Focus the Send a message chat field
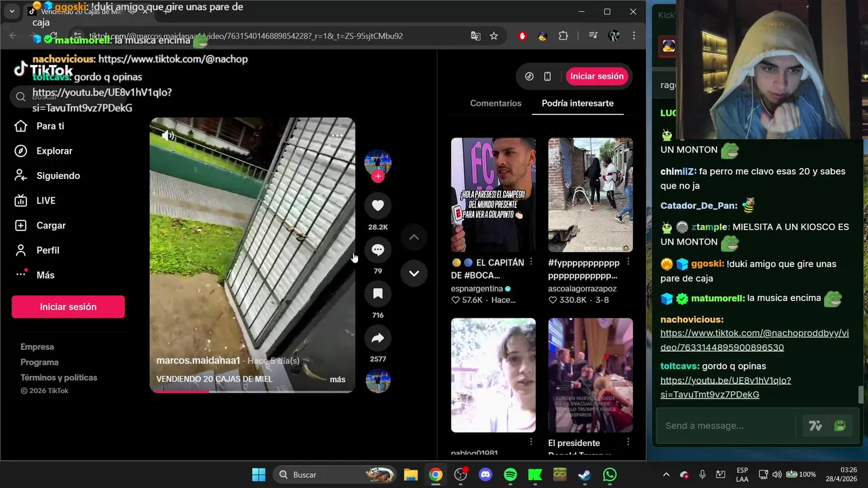The height and width of the screenshot is (488, 868). click(x=726, y=426)
